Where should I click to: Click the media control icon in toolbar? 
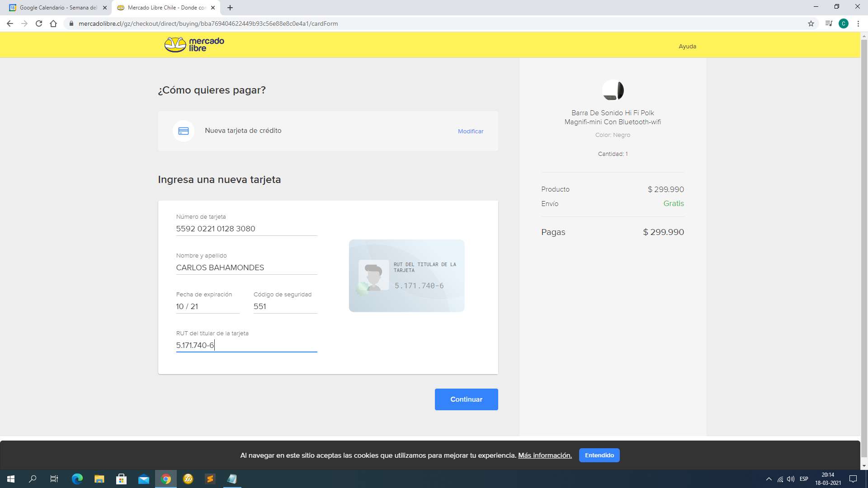click(x=828, y=23)
